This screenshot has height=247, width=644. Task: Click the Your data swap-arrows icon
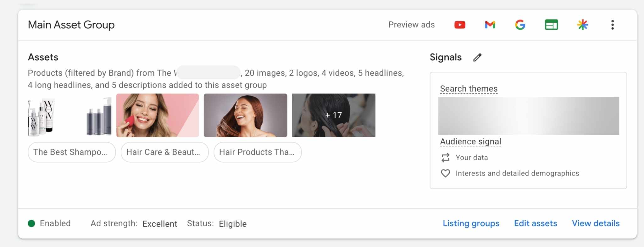point(445,158)
